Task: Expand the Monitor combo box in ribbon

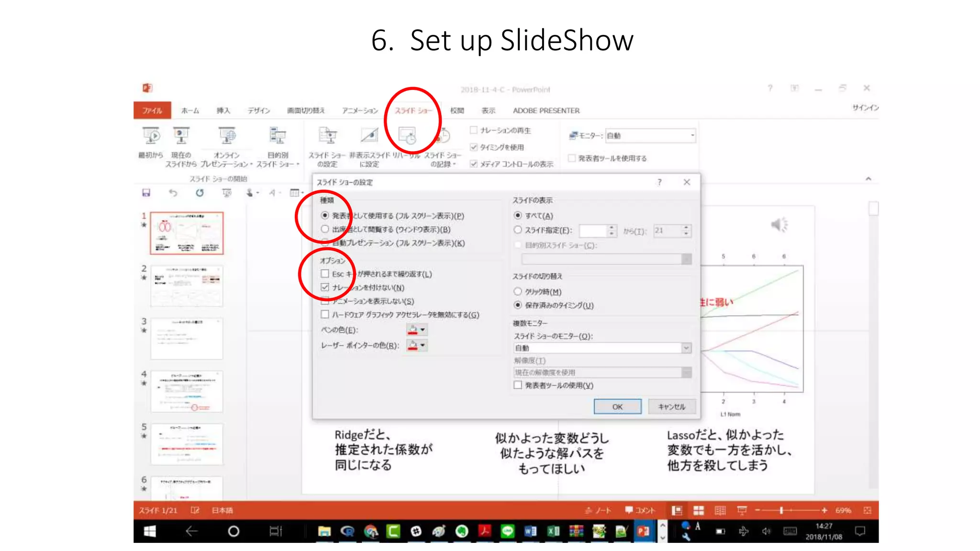Action: (692, 136)
